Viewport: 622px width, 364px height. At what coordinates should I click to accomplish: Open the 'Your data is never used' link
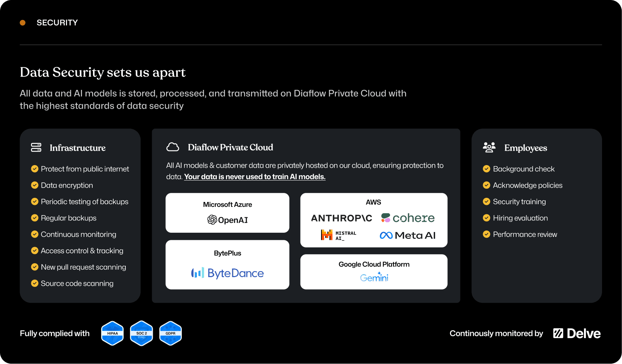coord(255,177)
